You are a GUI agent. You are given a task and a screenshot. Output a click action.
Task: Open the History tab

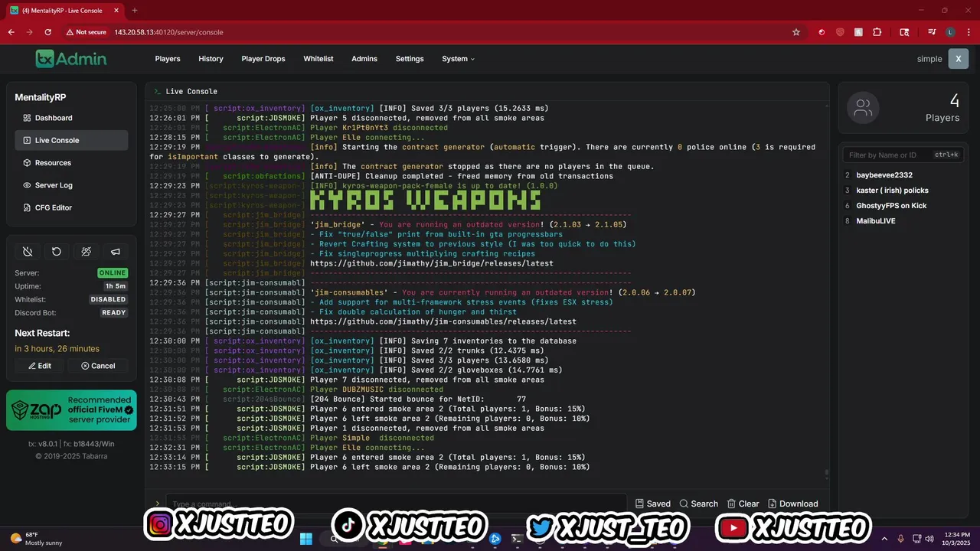point(211,59)
